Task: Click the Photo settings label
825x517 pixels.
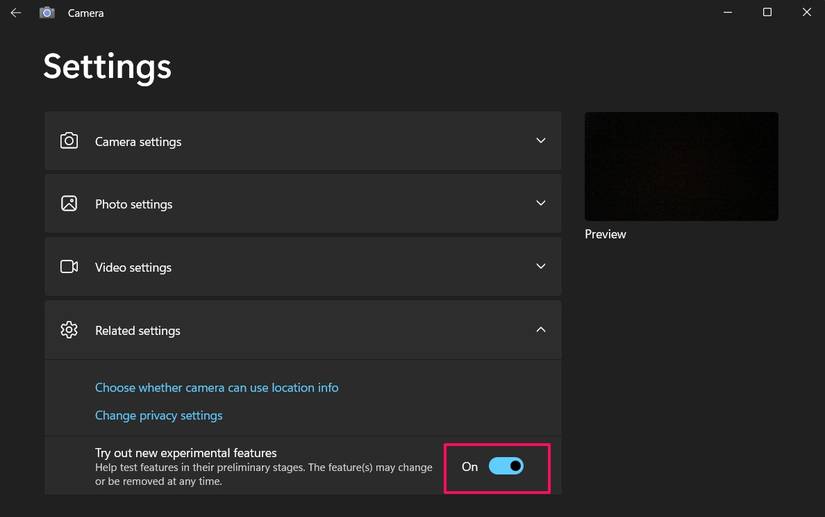Action: point(134,205)
